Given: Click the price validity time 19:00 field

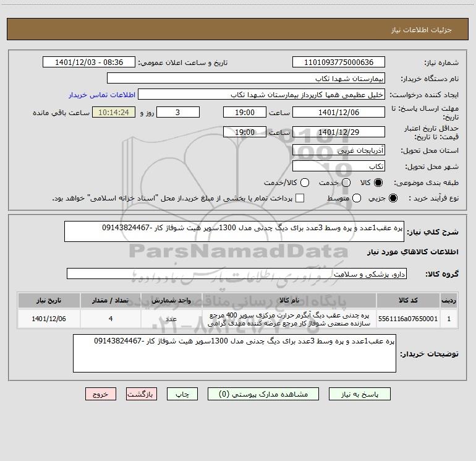Looking at the screenshot, I should (x=245, y=132).
